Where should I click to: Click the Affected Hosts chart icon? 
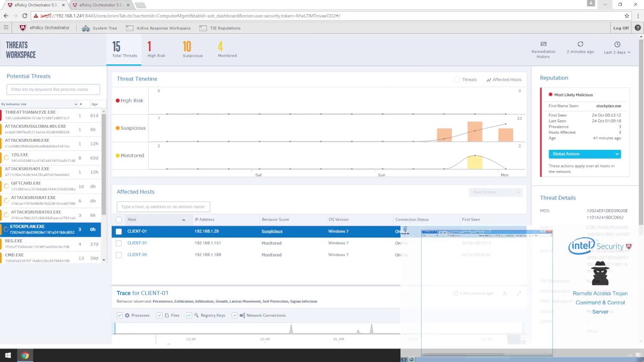[x=489, y=79]
